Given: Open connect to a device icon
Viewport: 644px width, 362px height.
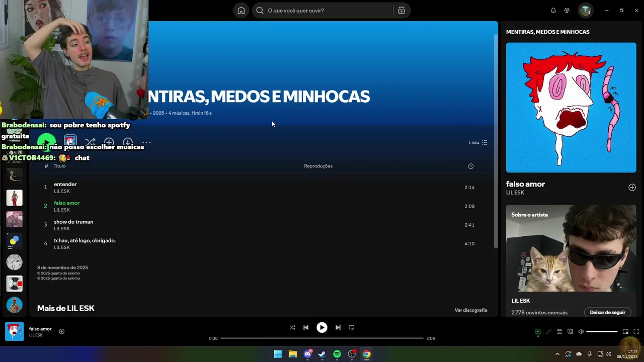Looking at the screenshot, I should tap(570, 332).
